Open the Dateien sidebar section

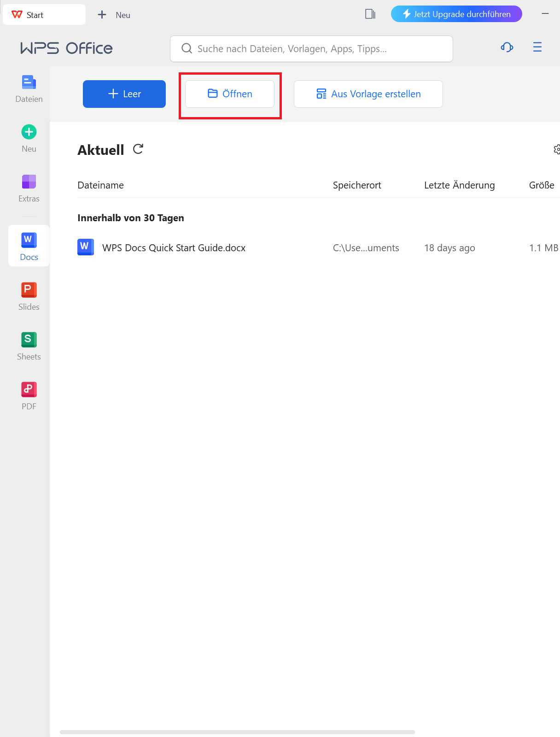click(29, 89)
